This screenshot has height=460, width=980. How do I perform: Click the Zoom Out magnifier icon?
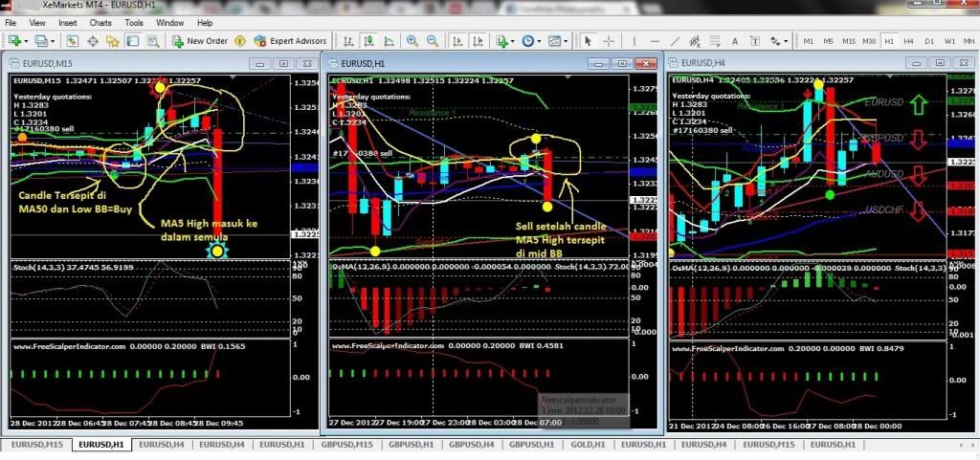click(433, 41)
